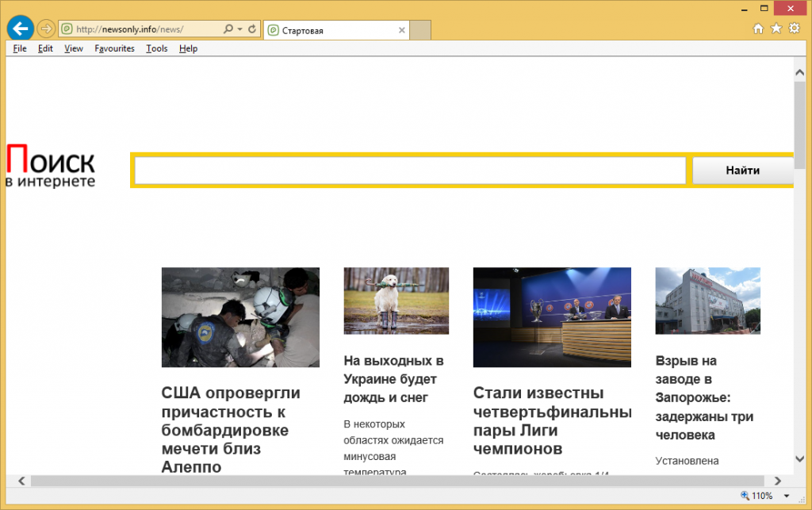Click the browser Back arrow button

[x=19, y=29]
